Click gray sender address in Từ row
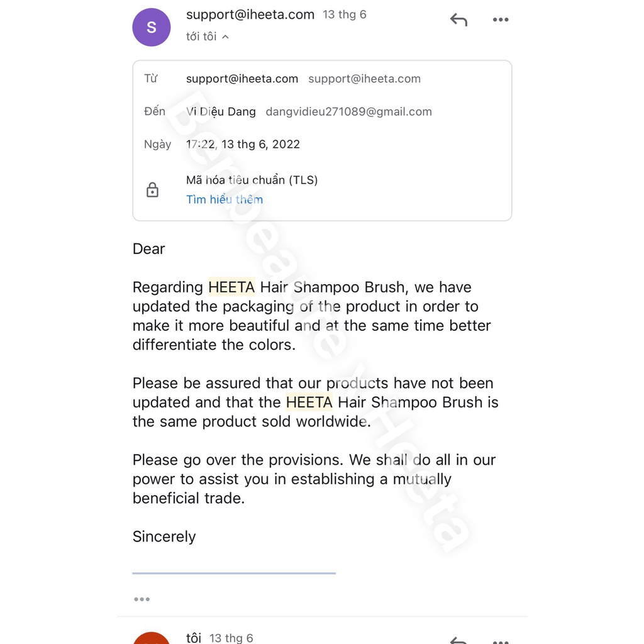Image resolution: width=644 pixels, height=644 pixels. tap(364, 79)
